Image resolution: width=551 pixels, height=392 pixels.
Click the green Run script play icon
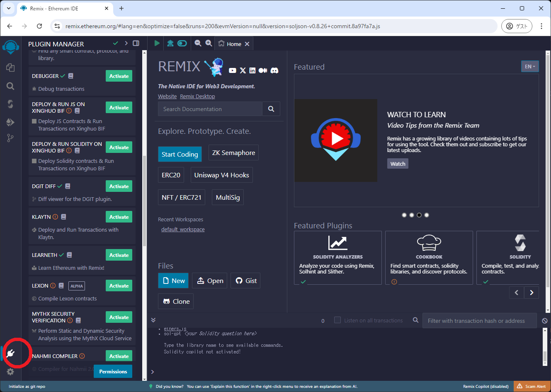pos(157,43)
